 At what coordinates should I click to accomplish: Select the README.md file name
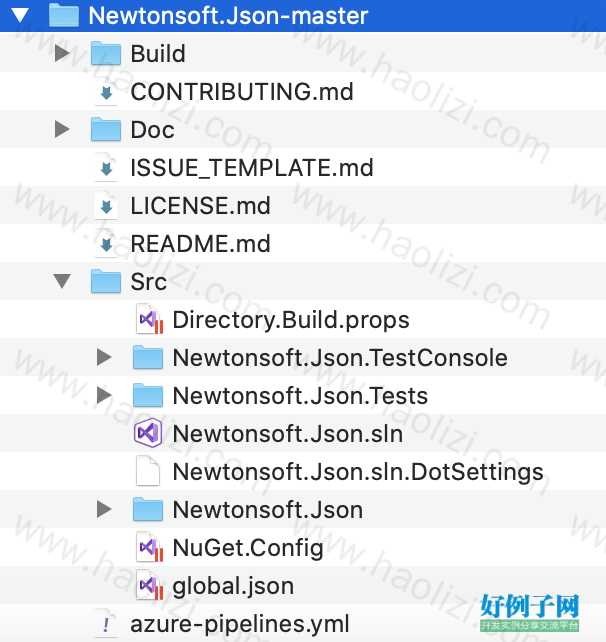(201, 244)
